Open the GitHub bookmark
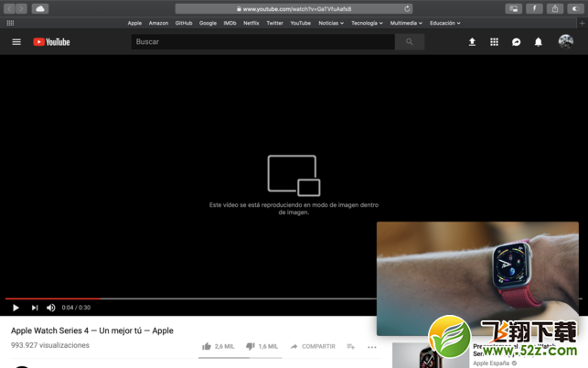 click(x=184, y=23)
